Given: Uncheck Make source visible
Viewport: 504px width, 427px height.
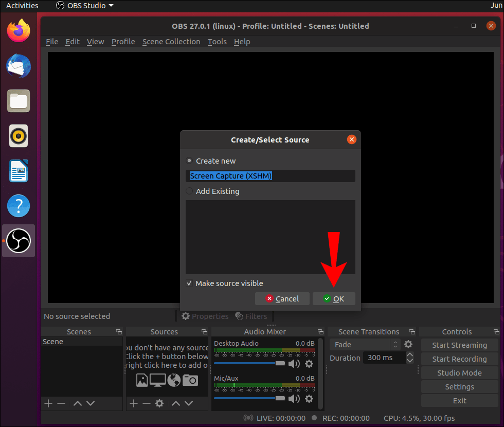Looking at the screenshot, I should tap(190, 283).
